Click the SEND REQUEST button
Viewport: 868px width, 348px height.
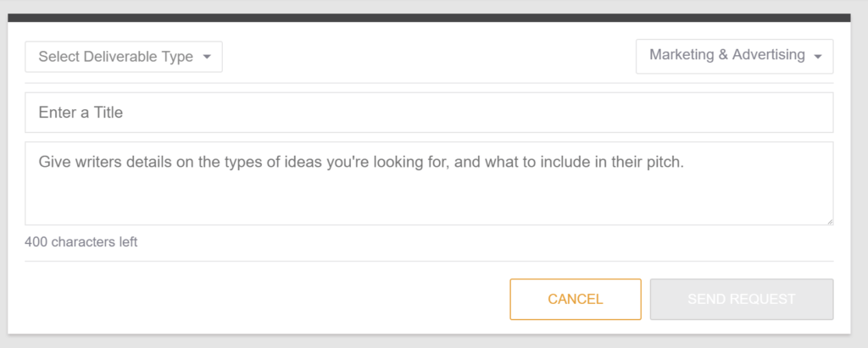pos(741,299)
